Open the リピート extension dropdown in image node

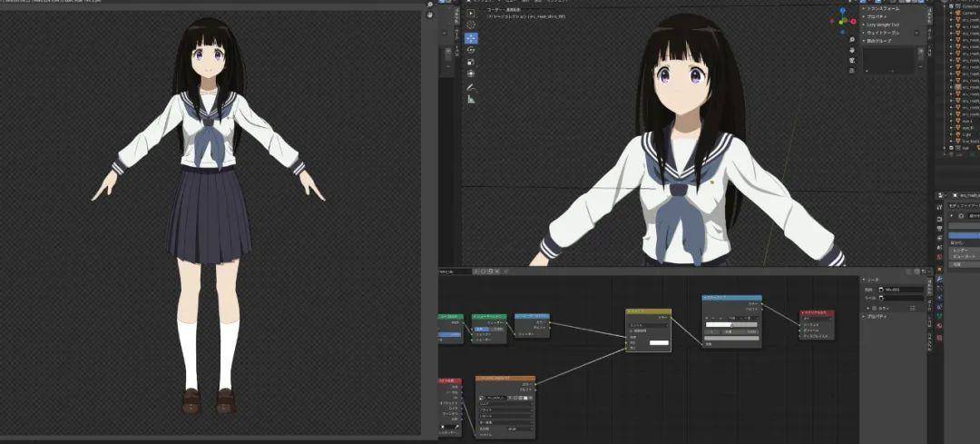point(505,416)
